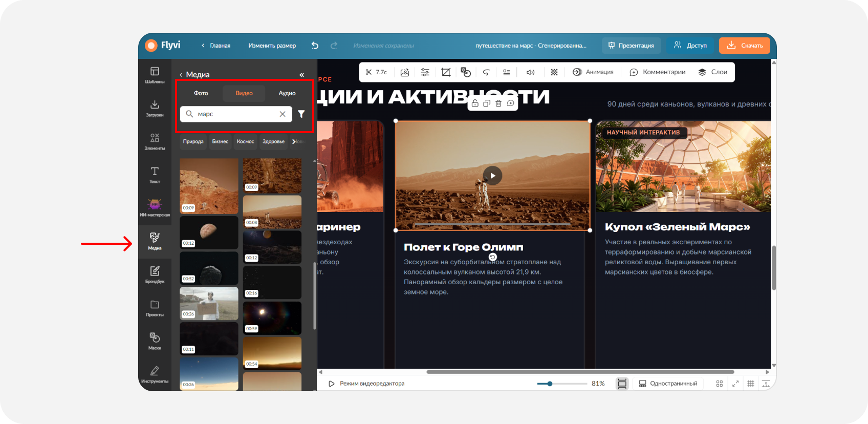
Task: Open the media filter funnel
Action: [301, 114]
